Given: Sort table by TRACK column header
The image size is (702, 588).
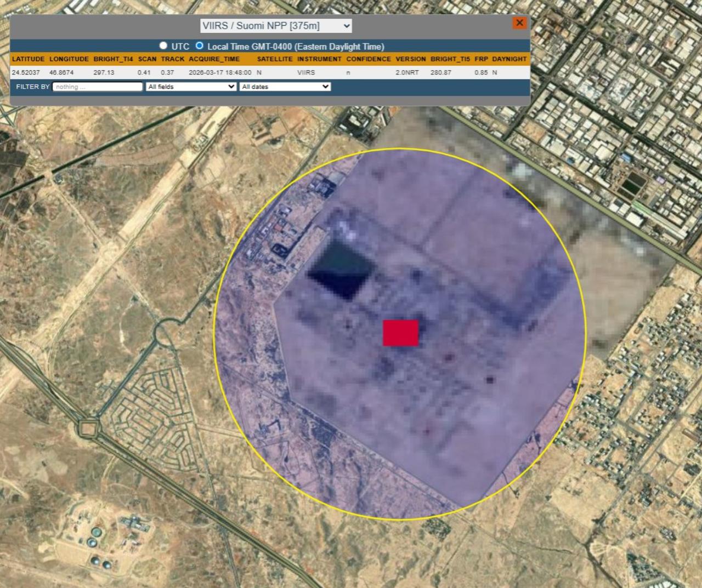Looking at the screenshot, I should (173, 59).
